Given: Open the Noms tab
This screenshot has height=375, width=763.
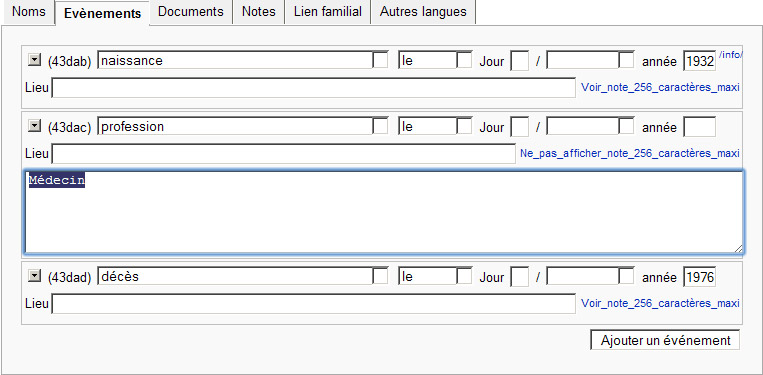Looking at the screenshot, I should point(29,12).
